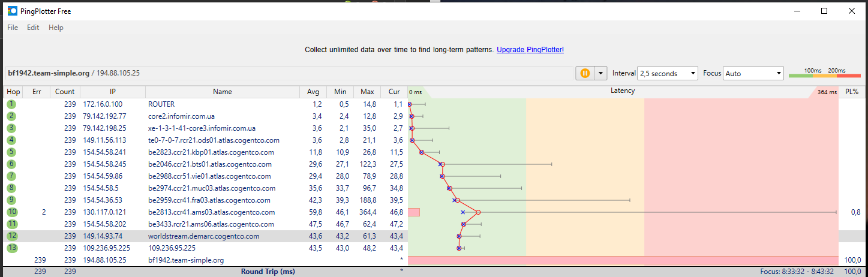Image resolution: width=868 pixels, height=277 pixels.
Task: Click the Min column header
Action: pyautogui.click(x=340, y=92)
